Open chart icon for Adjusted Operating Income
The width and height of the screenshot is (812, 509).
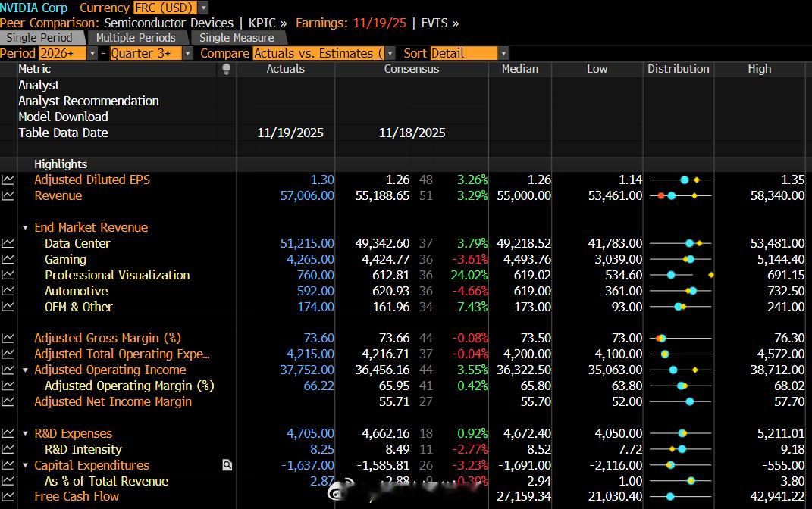tap(8, 370)
